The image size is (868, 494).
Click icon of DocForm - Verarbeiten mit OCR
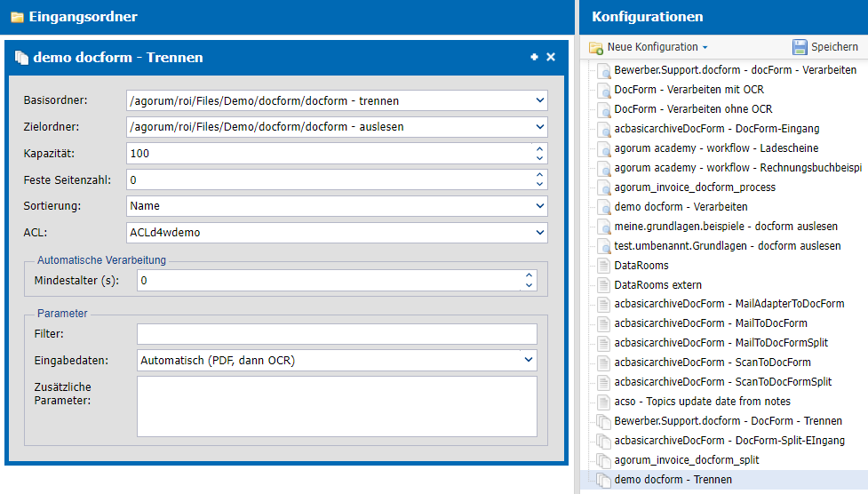(603, 90)
